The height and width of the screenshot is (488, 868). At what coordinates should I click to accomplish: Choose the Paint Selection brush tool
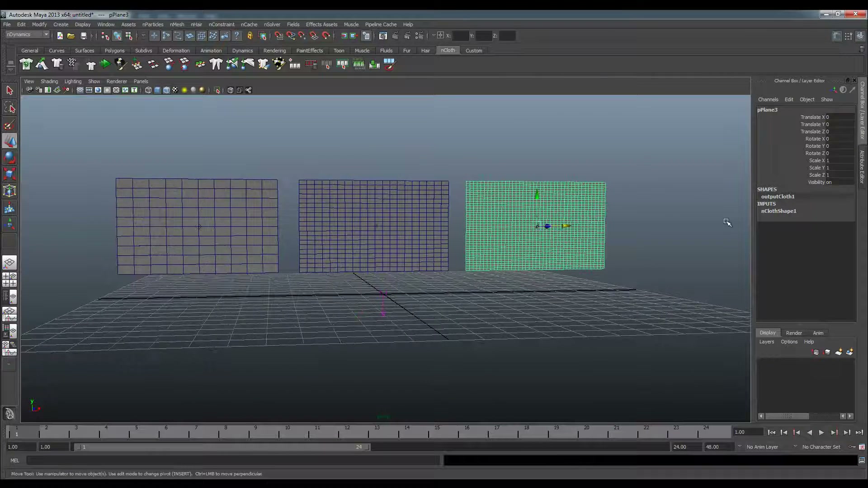point(9,125)
